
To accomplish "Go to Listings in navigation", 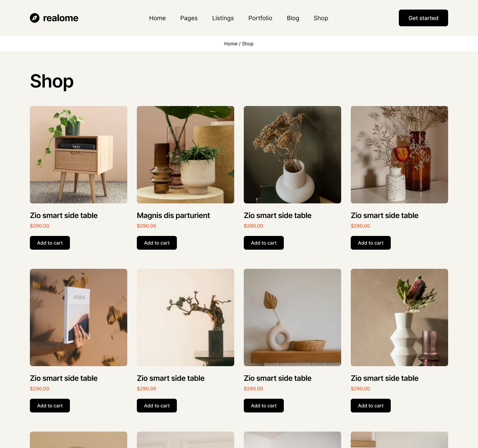I will (x=223, y=18).
